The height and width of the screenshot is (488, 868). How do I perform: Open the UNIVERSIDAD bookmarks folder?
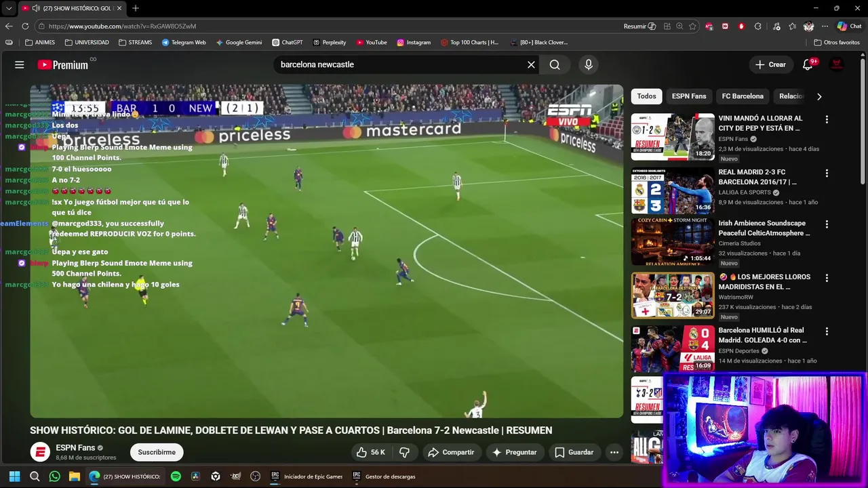point(87,42)
